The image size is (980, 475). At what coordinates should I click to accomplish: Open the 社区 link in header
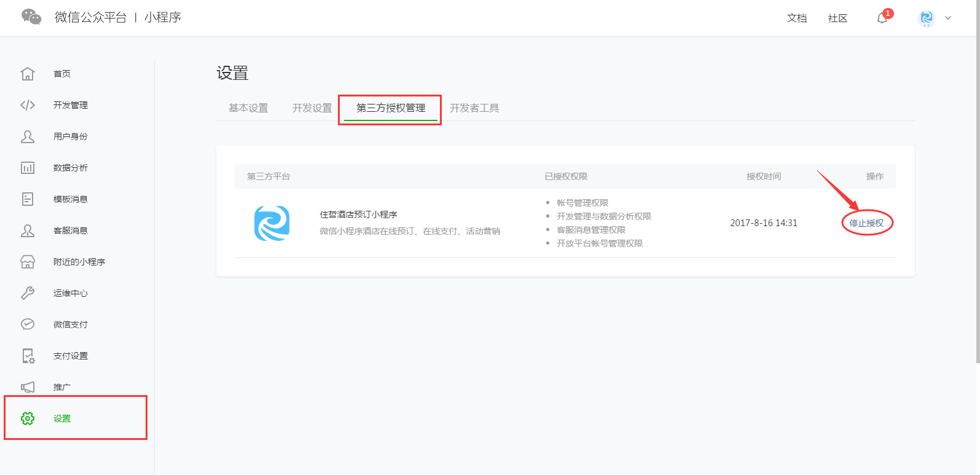[x=837, y=18]
